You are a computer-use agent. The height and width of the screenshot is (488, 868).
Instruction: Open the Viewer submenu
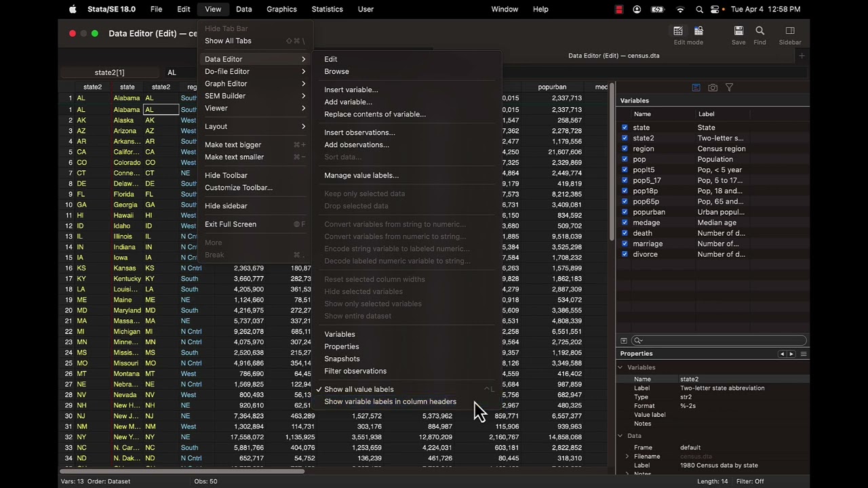click(x=255, y=108)
